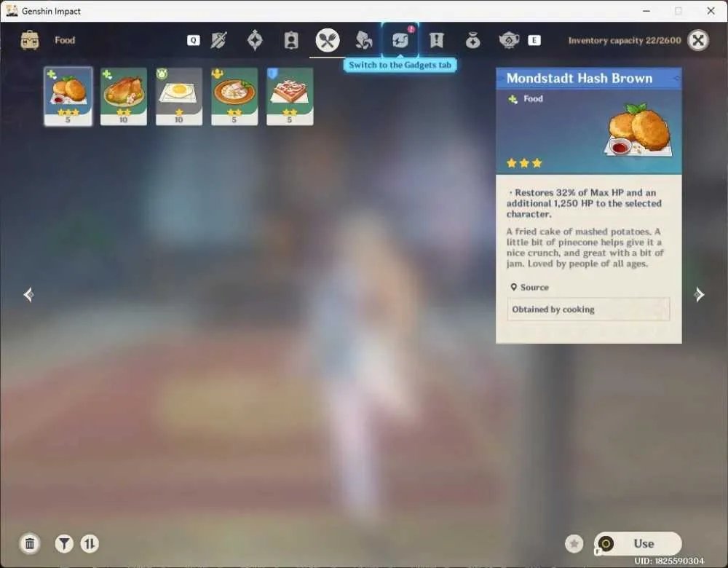Image resolution: width=728 pixels, height=568 pixels.
Task: Select the Food tab icon
Action: 328,40
